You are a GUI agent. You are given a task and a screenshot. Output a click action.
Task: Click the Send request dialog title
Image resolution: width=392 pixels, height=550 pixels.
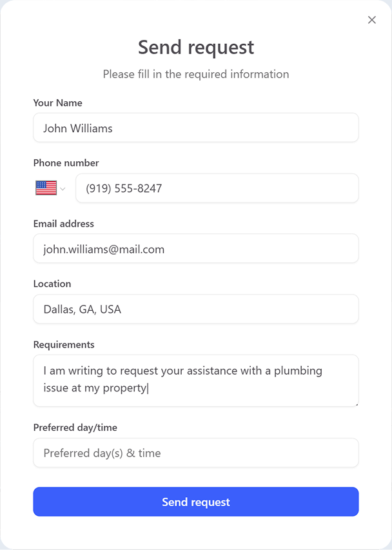click(196, 47)
